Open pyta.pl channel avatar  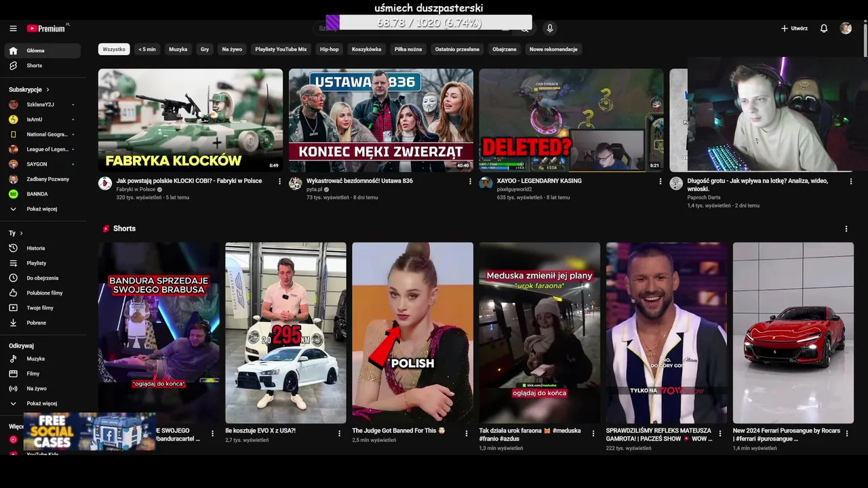296,183
